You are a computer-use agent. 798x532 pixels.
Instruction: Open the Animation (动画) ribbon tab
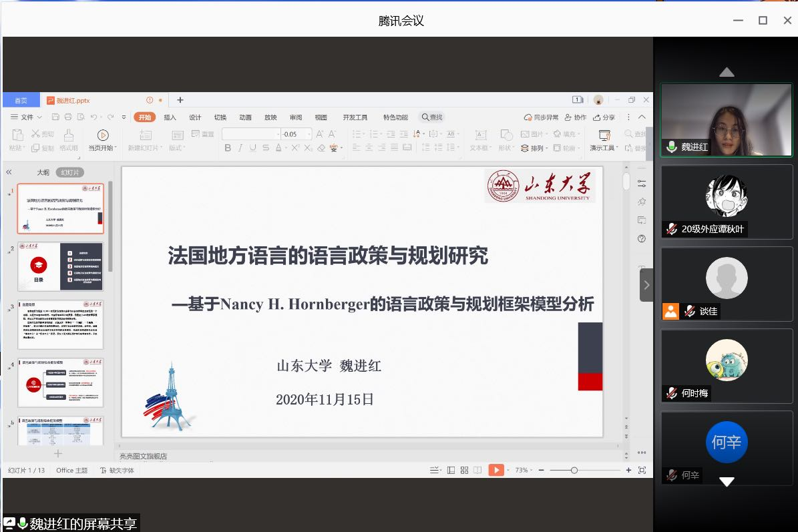[x=245, y=117]
